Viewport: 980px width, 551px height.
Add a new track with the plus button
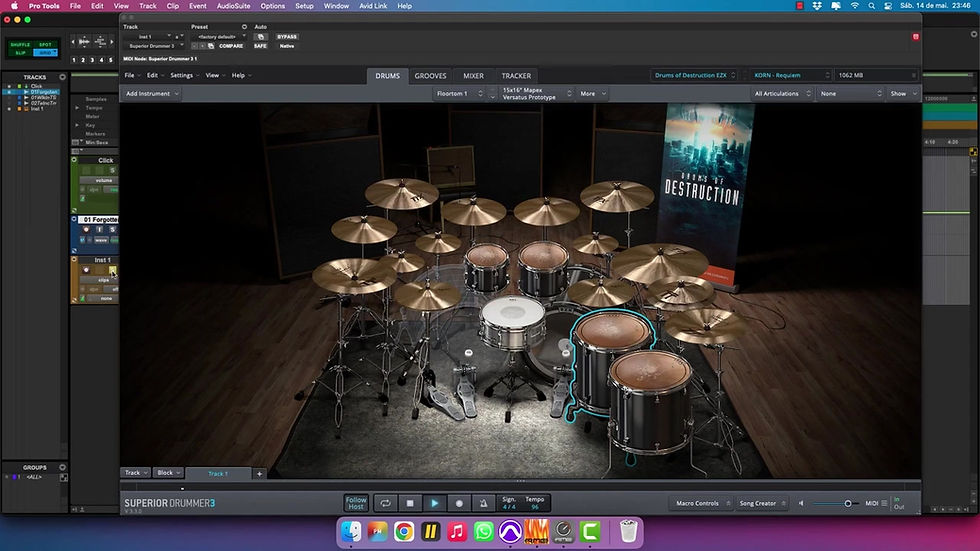coord(259,474)
